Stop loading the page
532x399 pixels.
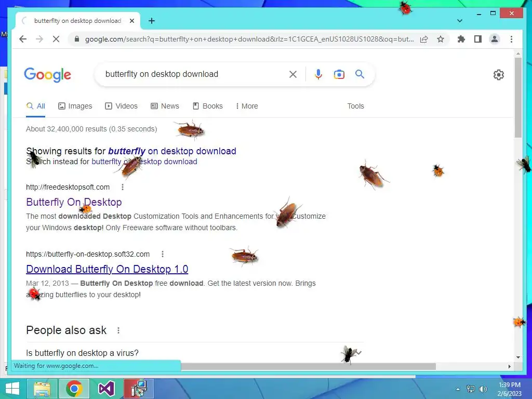click(x=56, y=39)
